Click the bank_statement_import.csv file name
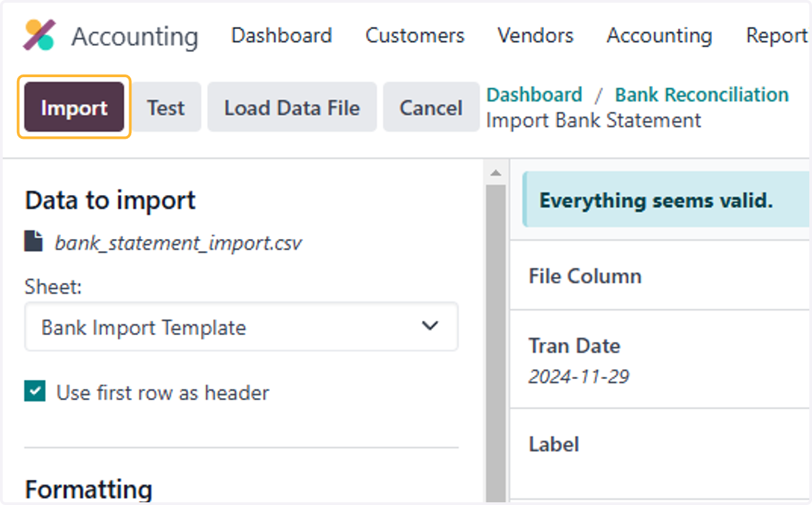This screenshot has height=505, width=812. pos(179,242)
